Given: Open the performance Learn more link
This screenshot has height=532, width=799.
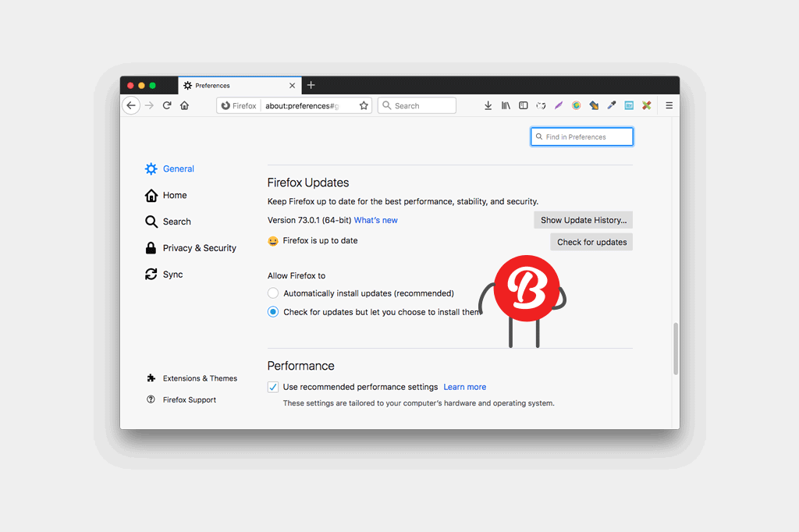Looking at the screenshot, I should (465, 387).
